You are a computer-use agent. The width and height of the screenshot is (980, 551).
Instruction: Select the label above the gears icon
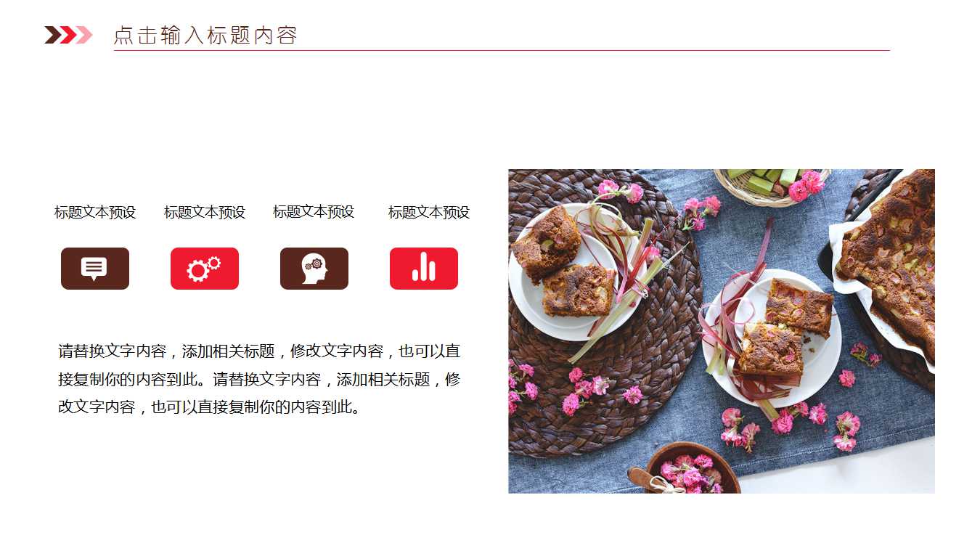205,213
